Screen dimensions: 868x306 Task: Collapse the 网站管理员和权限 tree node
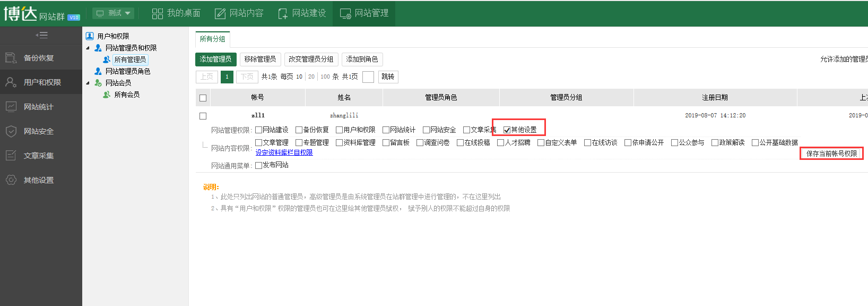click(88, 48)
